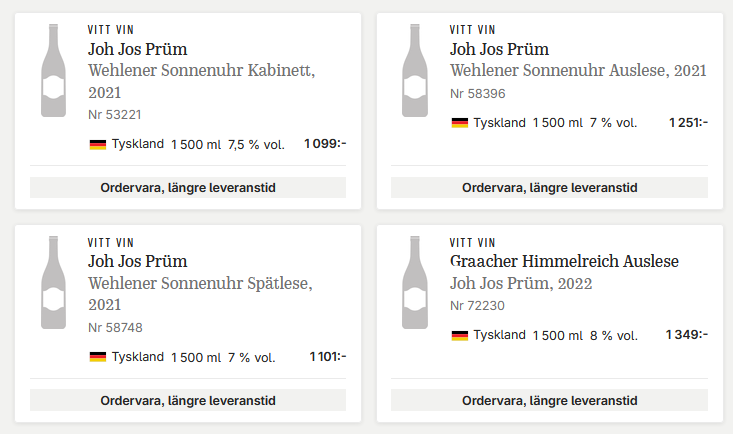Open Wehlener Sonnenuhr Spätlese, 2021 product

pos(200,294)
